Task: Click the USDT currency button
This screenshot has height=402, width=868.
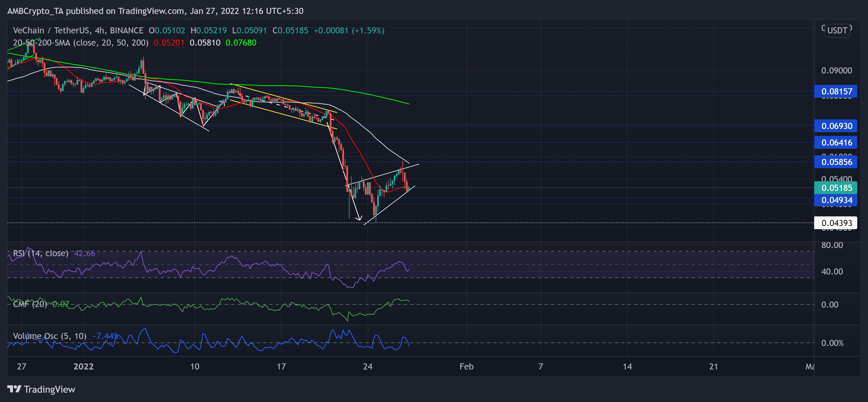Action: point(837,30)
